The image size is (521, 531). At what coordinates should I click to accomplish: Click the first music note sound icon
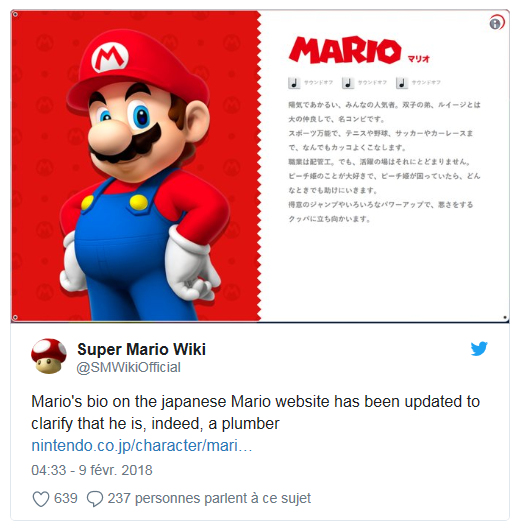[x=294, y=83]
